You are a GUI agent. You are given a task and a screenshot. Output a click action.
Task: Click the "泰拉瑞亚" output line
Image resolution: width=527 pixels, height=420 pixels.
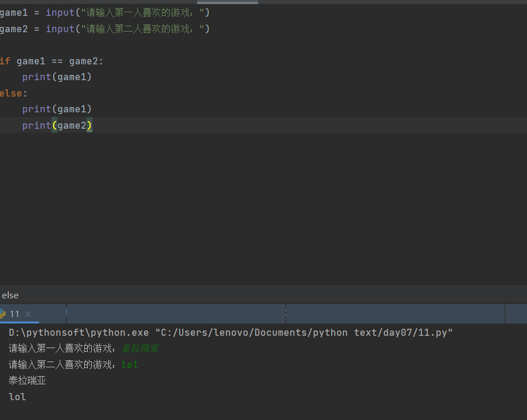point(26,380)
